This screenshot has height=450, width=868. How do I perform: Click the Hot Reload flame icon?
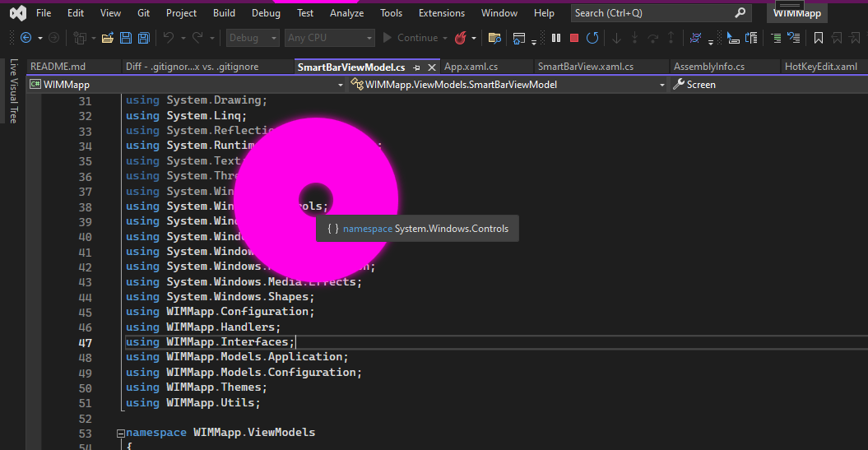pyautogui.click(x=460, y=38)
